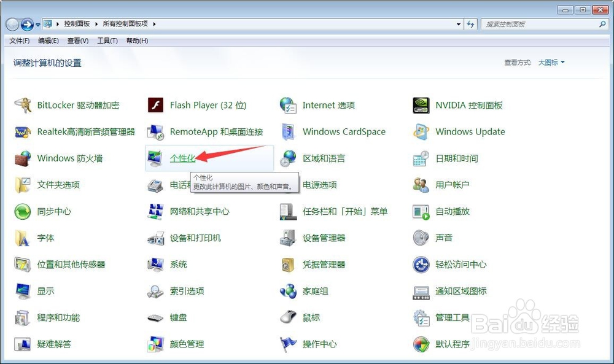The image size is (614, 364).
Task: Expand the arrow after 所有控制面板项 breadcrumb
Action: click(x=154, y=24)
